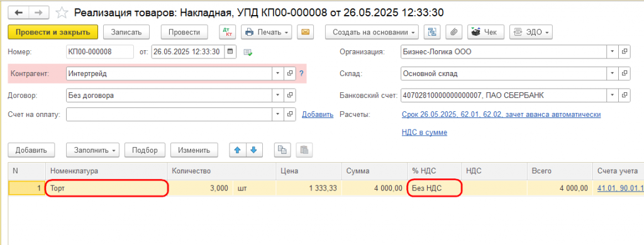Image resolution: width=644 pixels, height=245 pixels.
Task: Click Подбор button
Action: point(145,150)
